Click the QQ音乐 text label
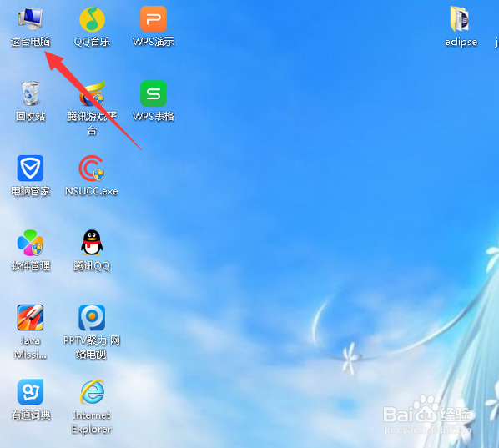Image resolution: width=499 pixels, height=448 pixels. (92, 42)
